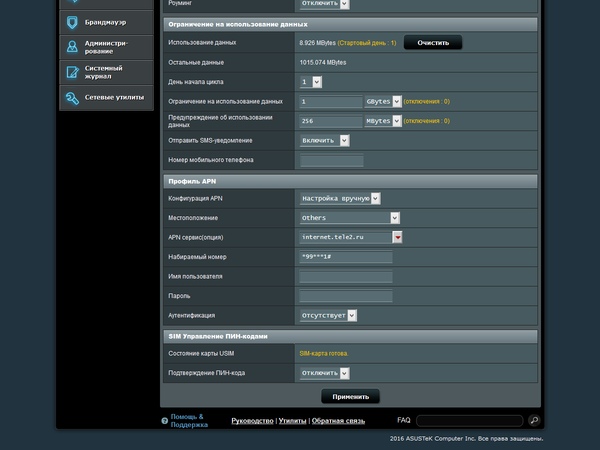
Task: Click the FAQ search magnifier icon
Action: [x=534, y=420]
